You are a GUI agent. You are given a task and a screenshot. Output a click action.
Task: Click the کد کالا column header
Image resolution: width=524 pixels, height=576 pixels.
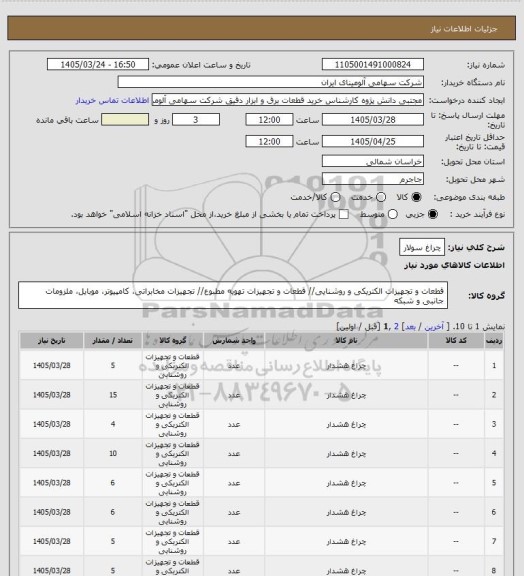coord(456,341)
